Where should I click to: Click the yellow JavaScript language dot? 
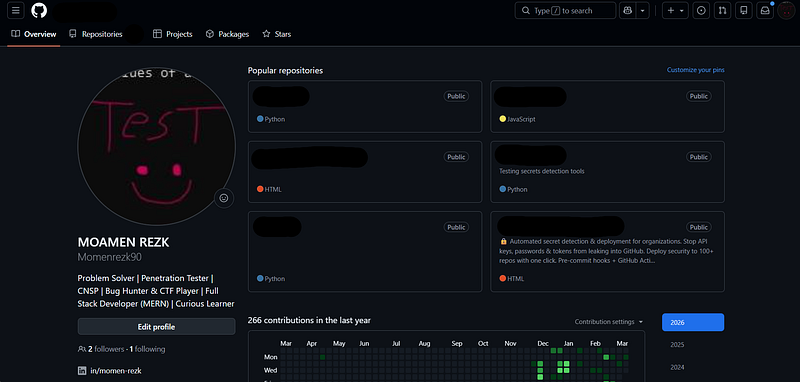503,119
